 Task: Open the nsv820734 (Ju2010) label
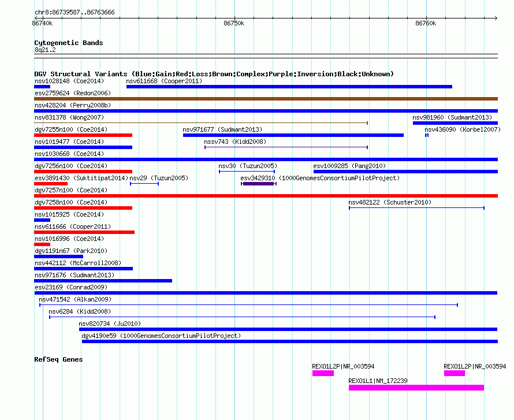(110, 324)
